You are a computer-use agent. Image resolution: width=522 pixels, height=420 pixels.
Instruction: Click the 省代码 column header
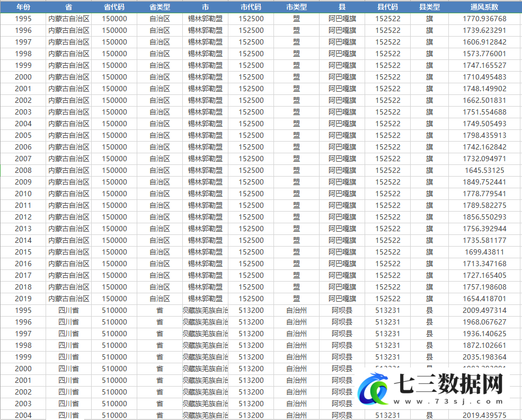pos(114,7)
